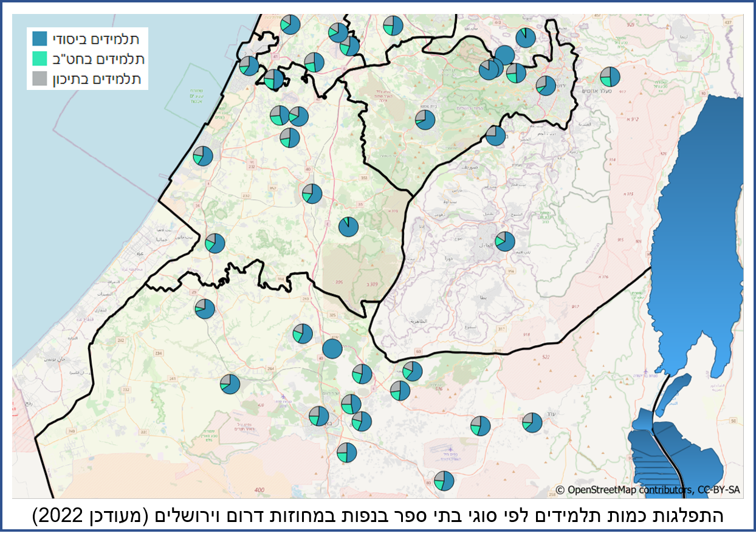Select the pie chart beside ערד label
Viewport: 756px width, 539px height.
[532, 422]
